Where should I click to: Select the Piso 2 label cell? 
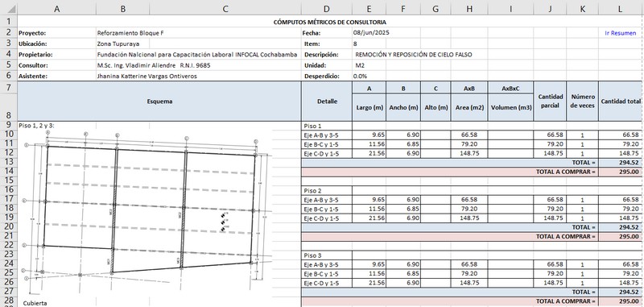pos(327,191)
